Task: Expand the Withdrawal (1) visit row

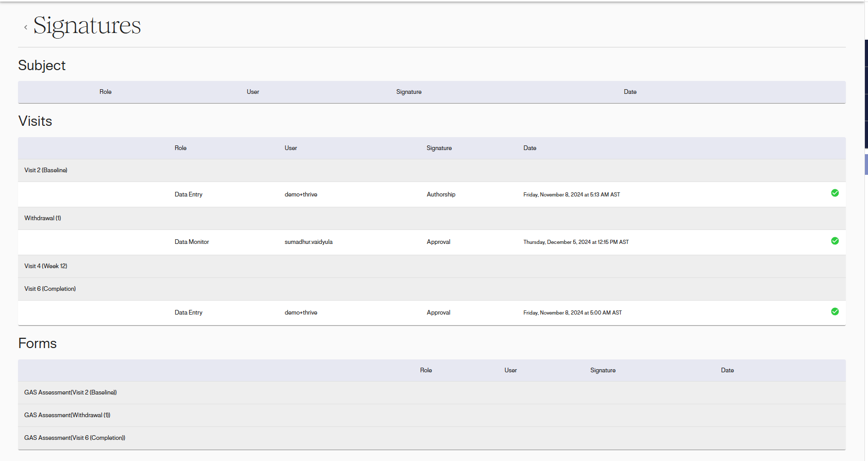Action: [43, 218]
